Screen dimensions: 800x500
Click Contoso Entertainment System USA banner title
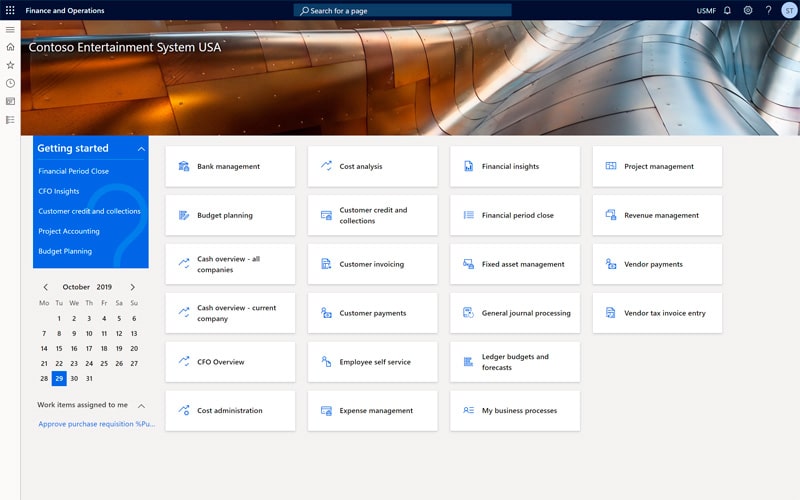click(x=124, y=47)
